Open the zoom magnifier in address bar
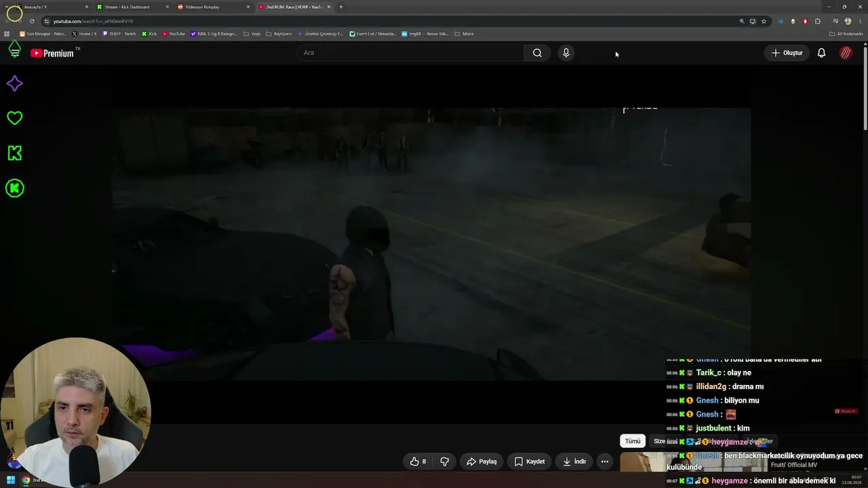 click(742, 21)
